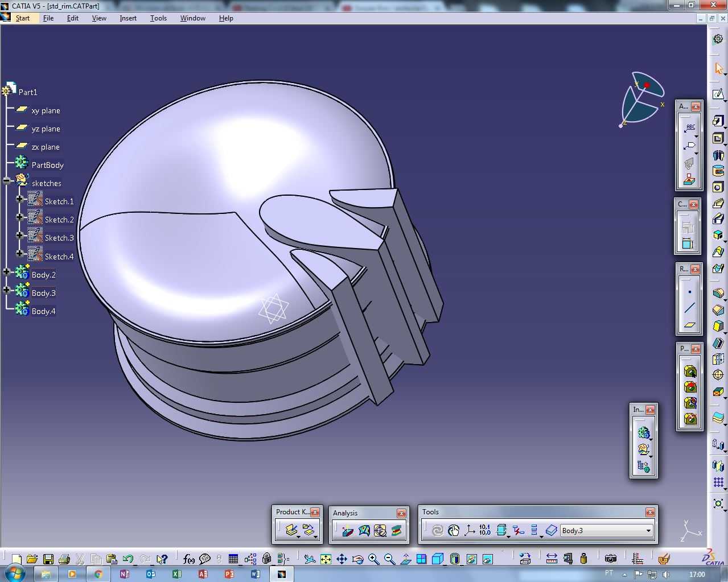This screenshot has width=728, height=582.
Task: Click the Capture camera icon
Action: pos(610,559)
